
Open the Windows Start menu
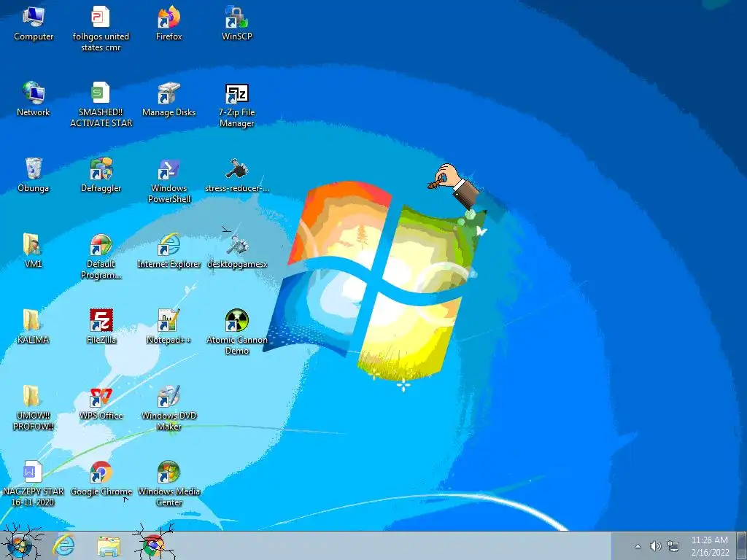(x=19, y=545)
